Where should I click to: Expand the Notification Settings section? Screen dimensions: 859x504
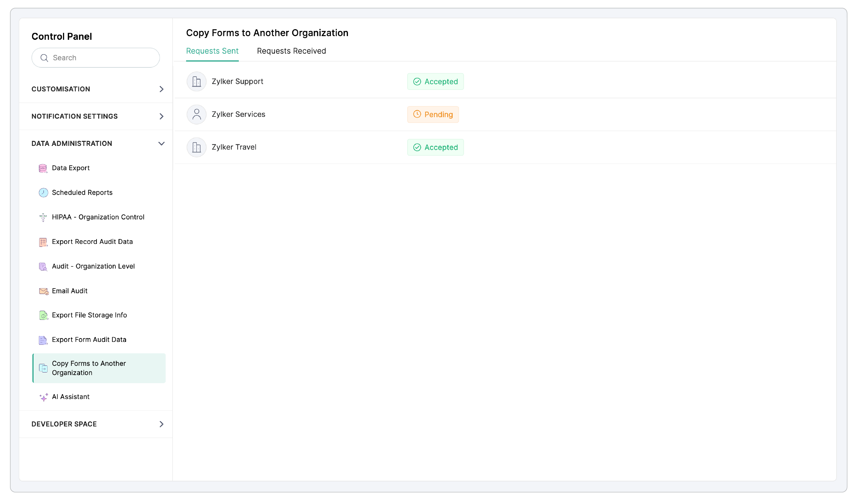pyautogui.click(x=161, y=116)
